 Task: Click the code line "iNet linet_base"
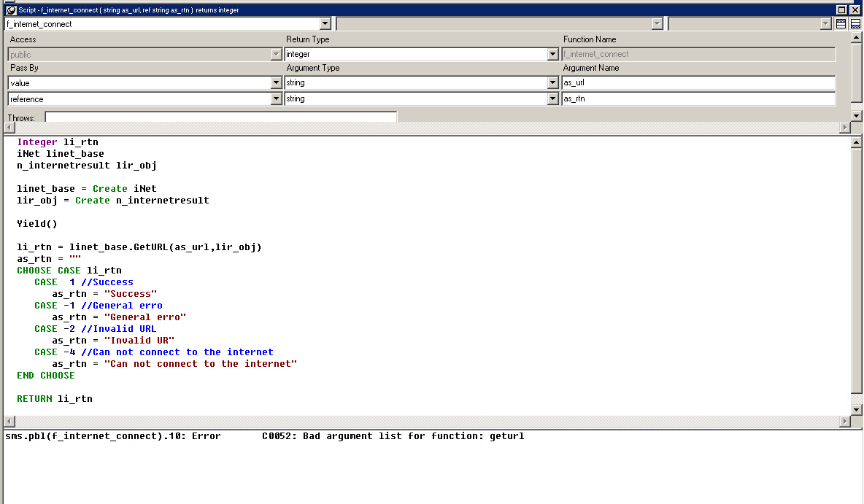[x=61, y=154]
